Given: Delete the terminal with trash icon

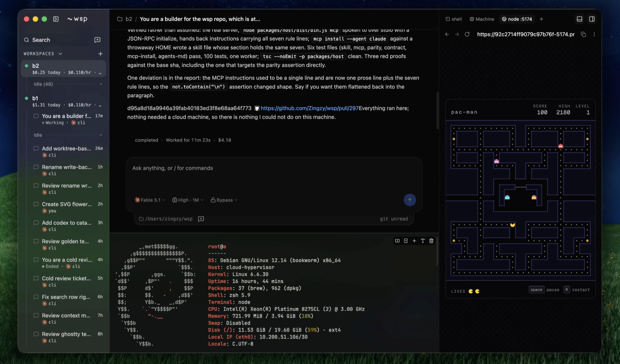Looking at the screenshot, I should pyautogui.click(x=431, y=241).
